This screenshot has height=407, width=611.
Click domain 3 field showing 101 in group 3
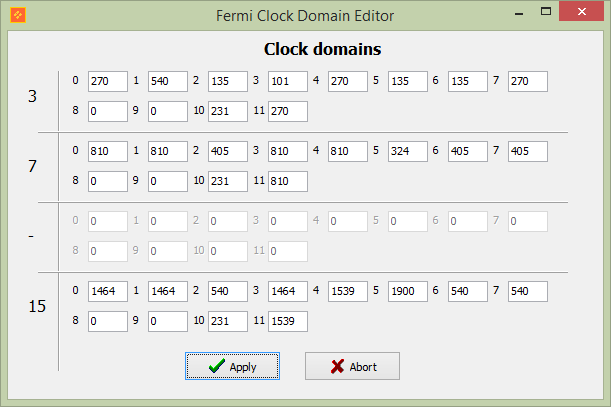[x=288, y=81]
